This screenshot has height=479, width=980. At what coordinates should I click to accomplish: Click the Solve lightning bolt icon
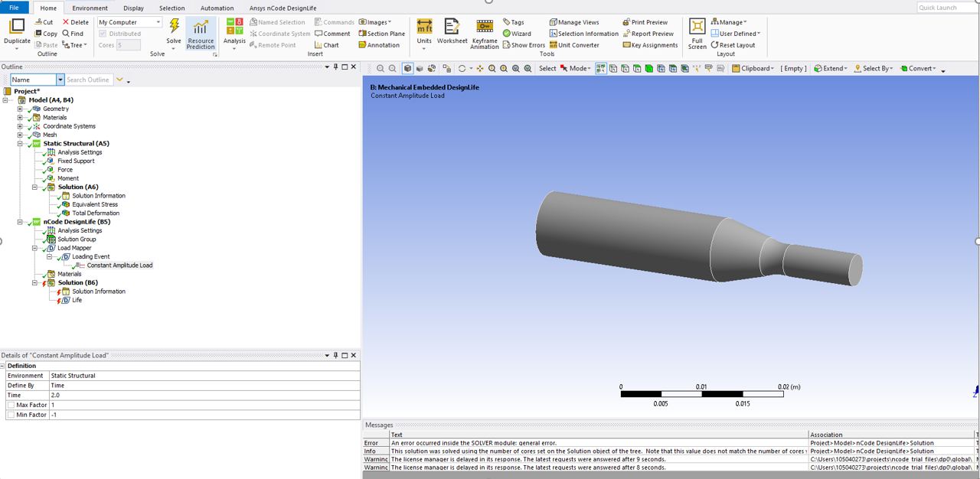(x=174, y=28)
